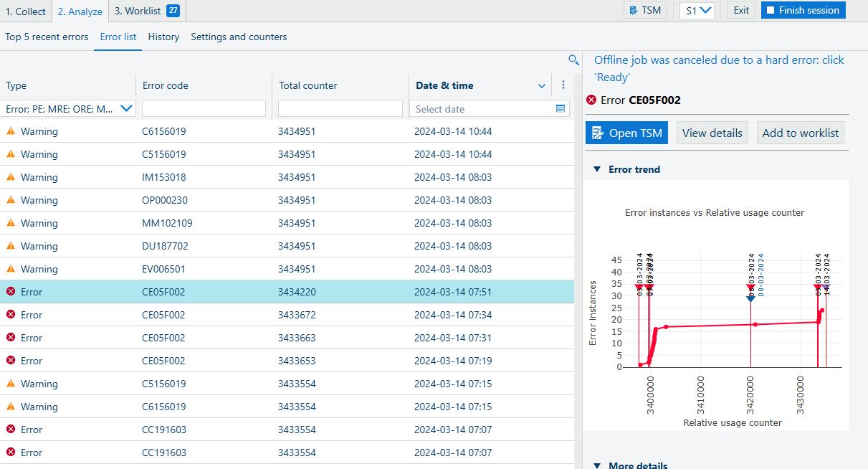Click error icon on CC191603 first row
The width and height of the screenshot is (868, 469).
(11, 430)
